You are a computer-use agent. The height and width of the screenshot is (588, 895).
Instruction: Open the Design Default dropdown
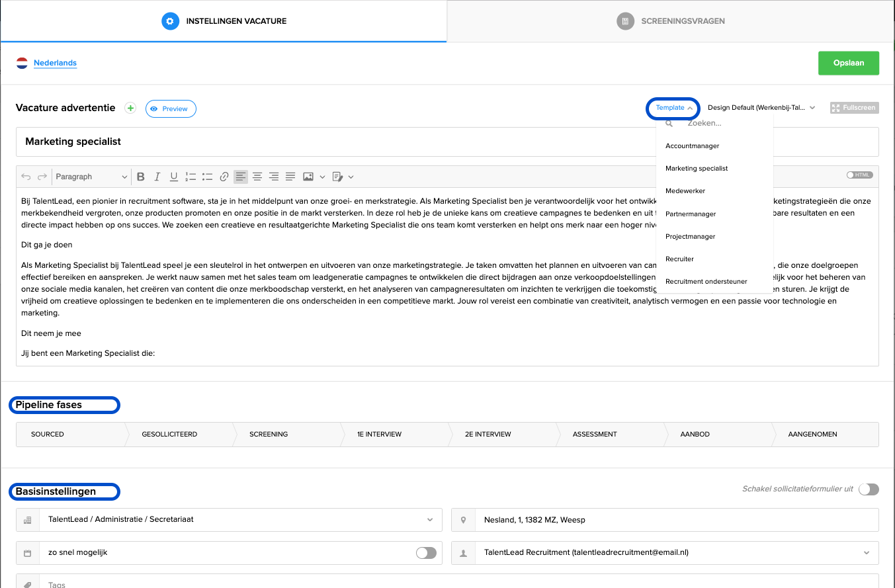(x=761, y=107)
